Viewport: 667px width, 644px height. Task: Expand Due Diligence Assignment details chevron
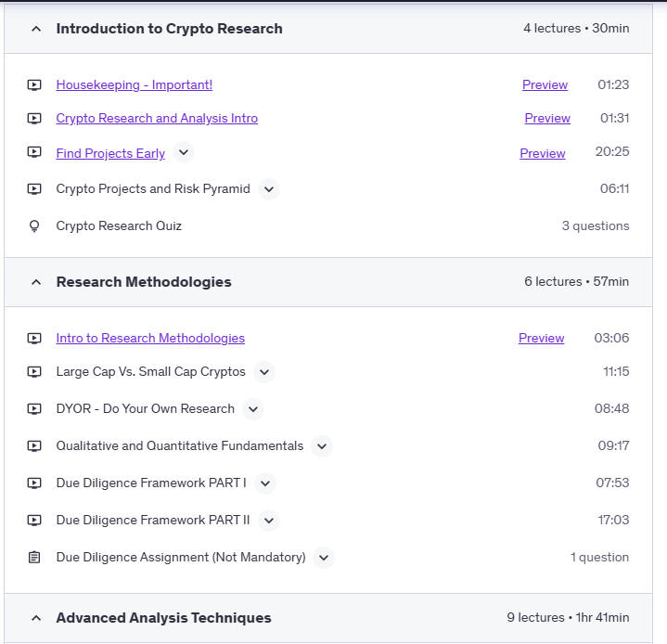pyautogui.click(x=323, y=558)
